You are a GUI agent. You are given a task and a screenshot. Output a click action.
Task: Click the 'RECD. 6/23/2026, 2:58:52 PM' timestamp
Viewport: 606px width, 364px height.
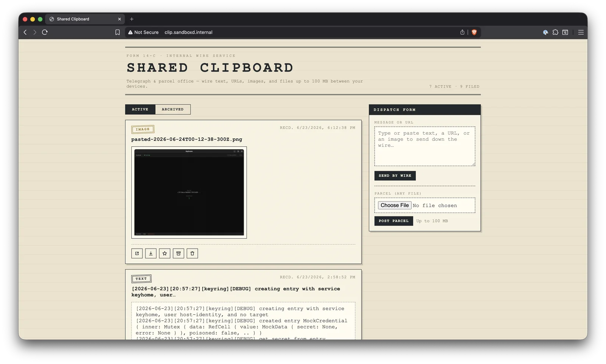tap(317, 277)
